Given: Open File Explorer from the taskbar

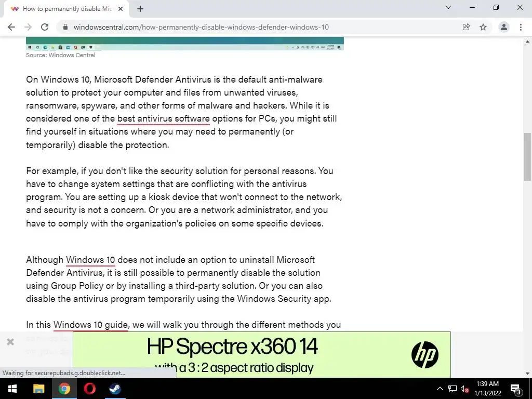Looking at the screenshot, I should [38, 389].
